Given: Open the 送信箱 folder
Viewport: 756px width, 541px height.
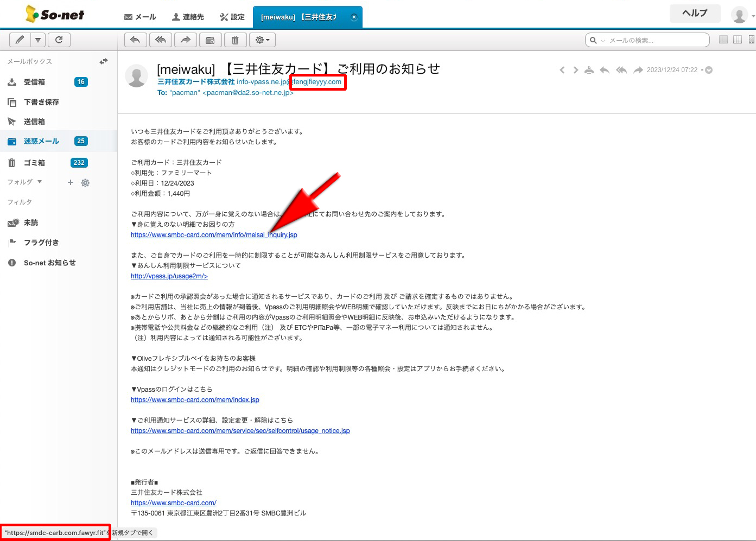Looking at the screenshot, I should click(34, 122).
